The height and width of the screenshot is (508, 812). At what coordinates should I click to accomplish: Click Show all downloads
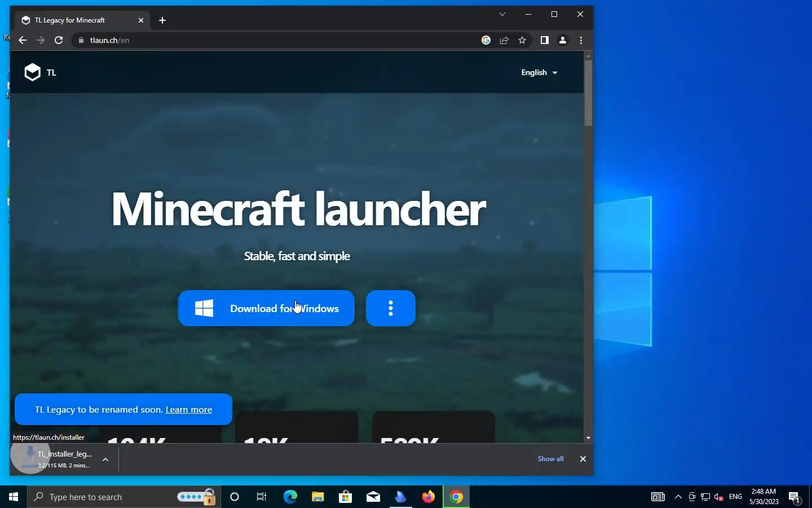[x=550, y=459]
